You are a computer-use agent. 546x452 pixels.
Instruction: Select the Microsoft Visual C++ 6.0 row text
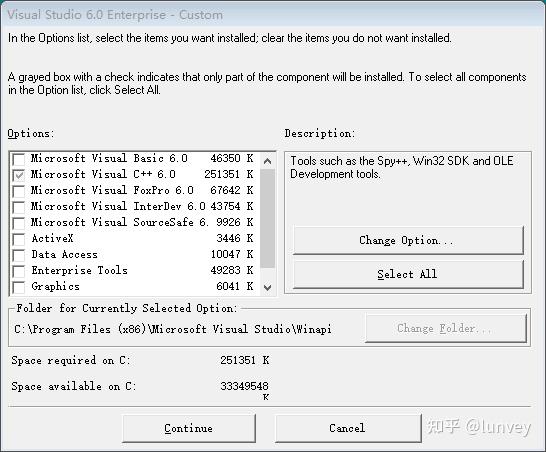(103, 174)
